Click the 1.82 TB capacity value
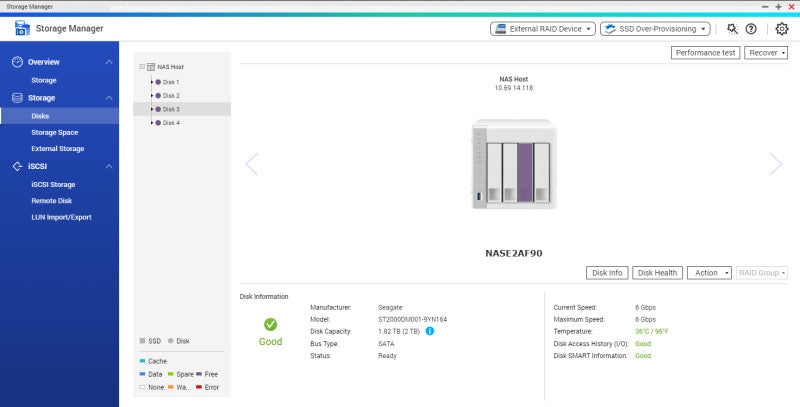This screenshot has width=800, height=407. point(399,332)
